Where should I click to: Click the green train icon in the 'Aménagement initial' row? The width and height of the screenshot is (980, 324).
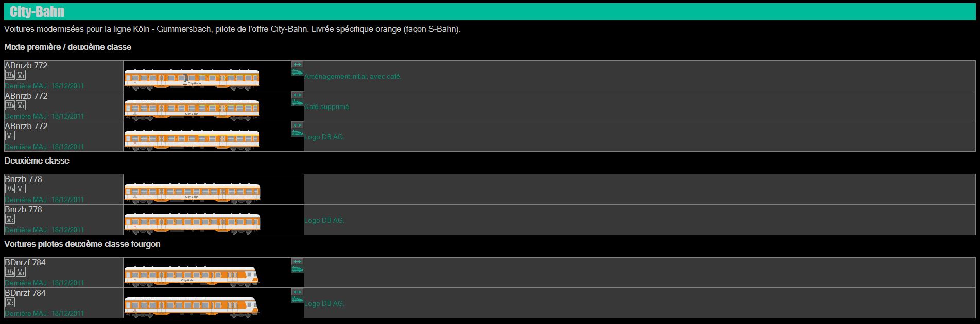click(297, 73)
